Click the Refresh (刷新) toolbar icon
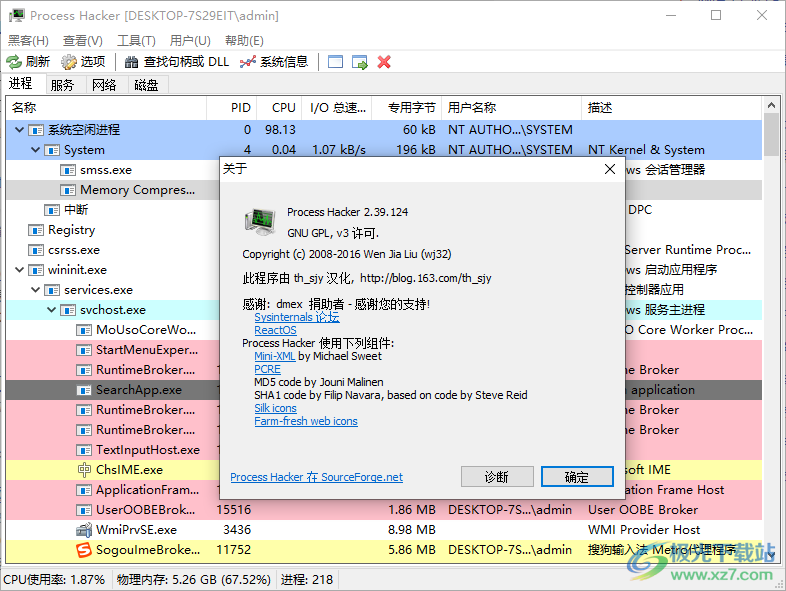Viewport: 786px width, 591px height. pos(14,62)
